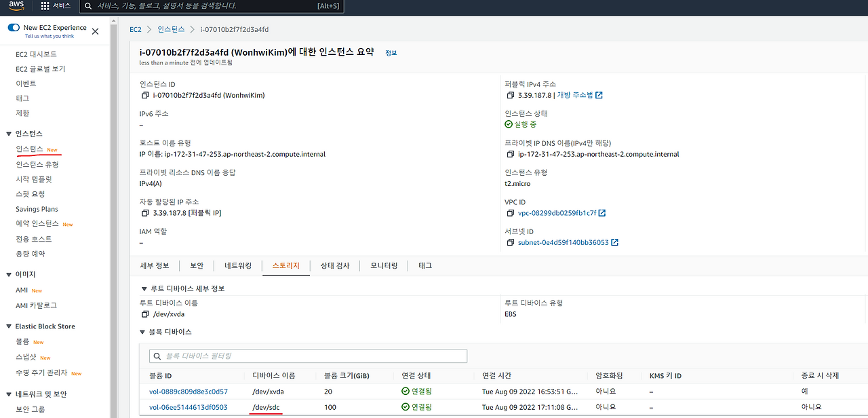
Task: Open the 상태 검사 tab
Action: coord(335,266)
